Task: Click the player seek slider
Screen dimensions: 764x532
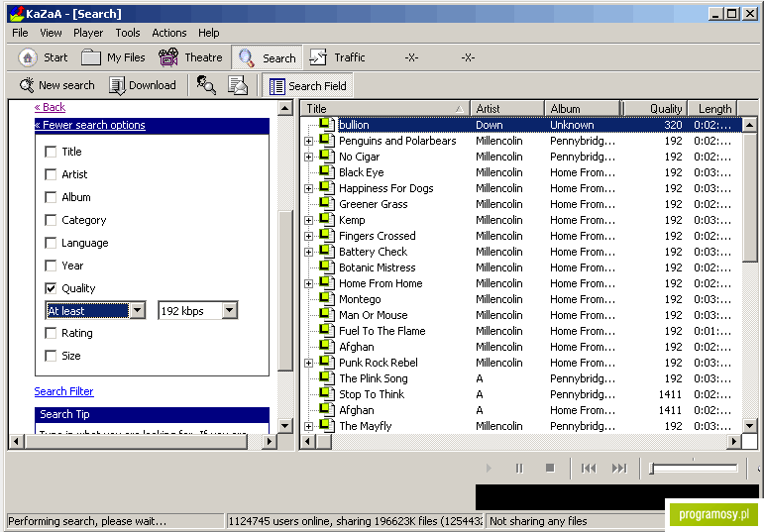Action: pyautogui.click(x=694, y=469)
